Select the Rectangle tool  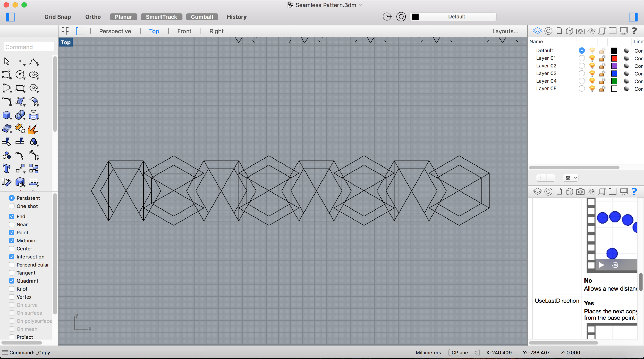tap(20, 88)
